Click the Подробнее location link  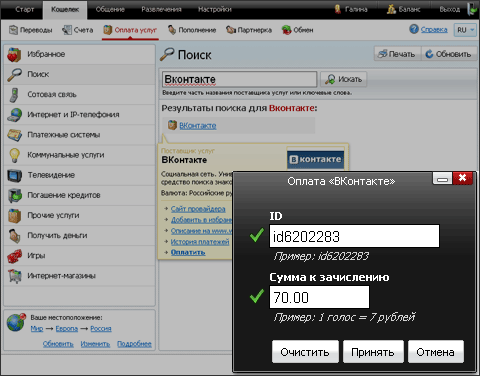click(134, 344)
